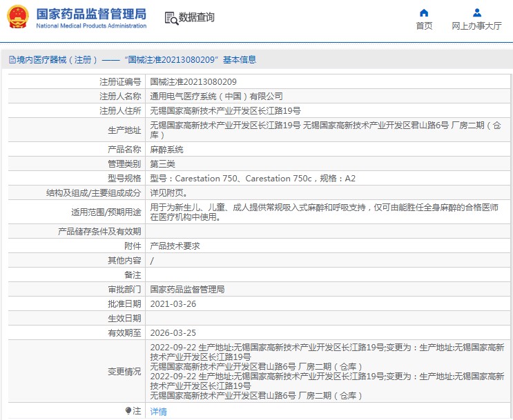Click the 生产地址 label
This screenshot has height=420, width=513.
coord(124,130)
